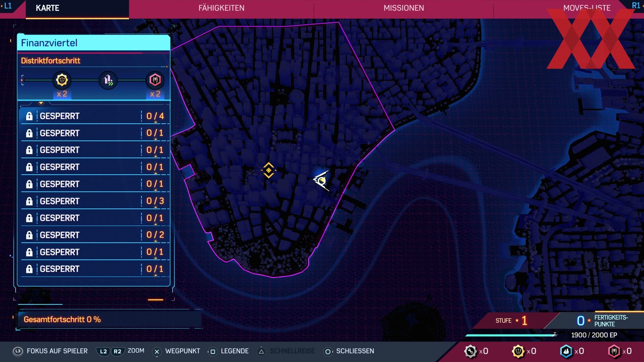Click the lock icon in the 0 / 3 row

[29, 201]
